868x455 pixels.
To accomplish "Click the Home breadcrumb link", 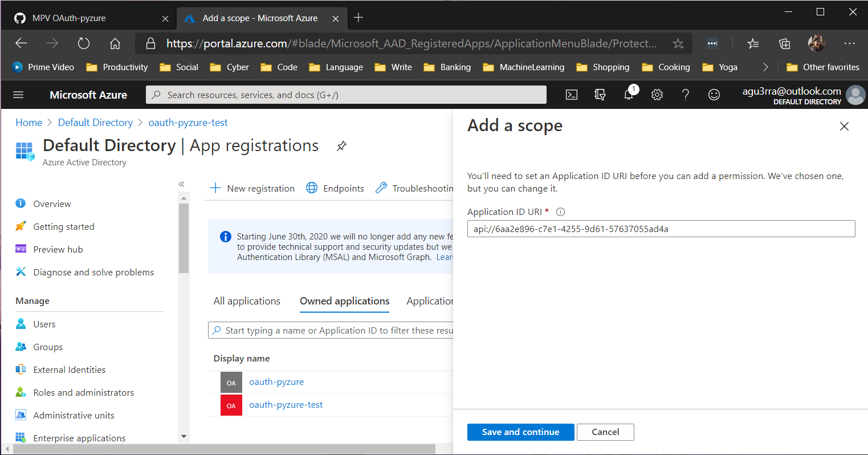I will [29, 123].
